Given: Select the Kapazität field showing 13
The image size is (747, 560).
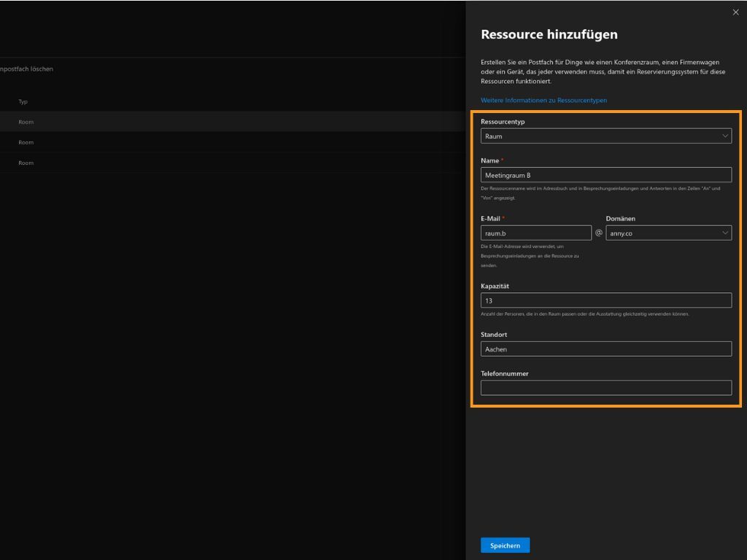Looking at the screenshot, I should [x=605, y=300].
